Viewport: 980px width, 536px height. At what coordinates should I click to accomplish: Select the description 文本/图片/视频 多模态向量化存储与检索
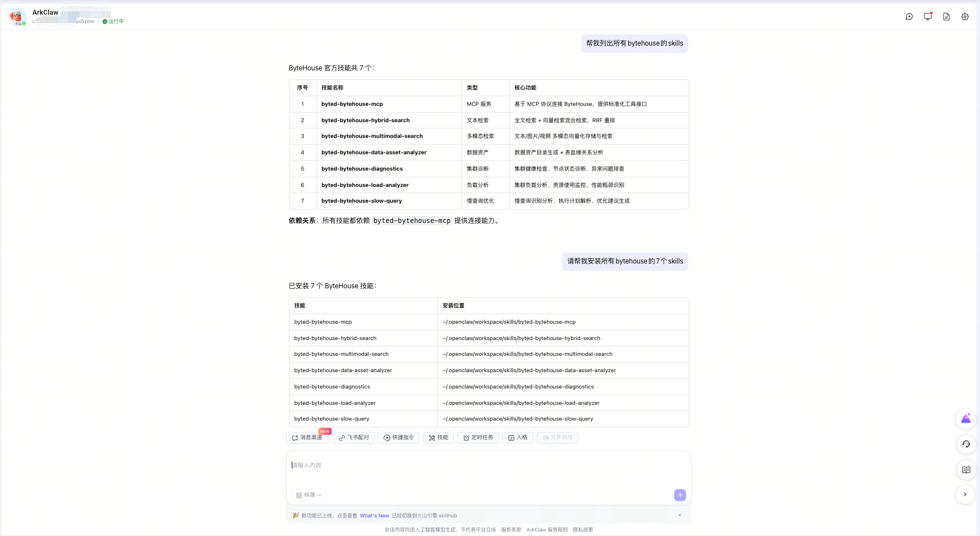563,136
